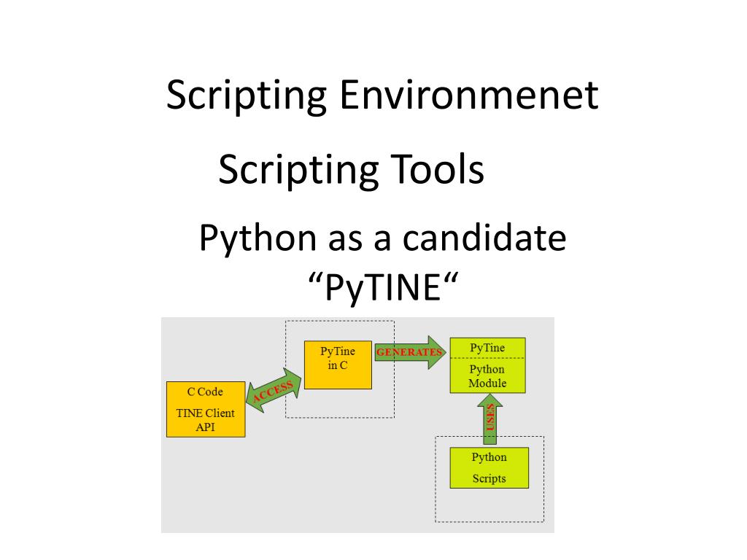The height and width of the screenshot is (560, 747).
Task: Click the green ACCESS double arrow
Action: (x=274, y=390)
